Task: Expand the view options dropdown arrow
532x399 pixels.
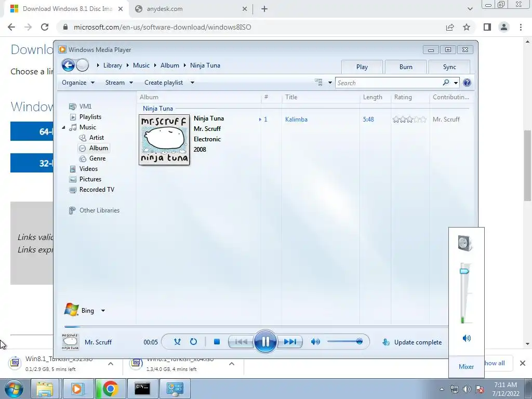Action: pos(330,83)
